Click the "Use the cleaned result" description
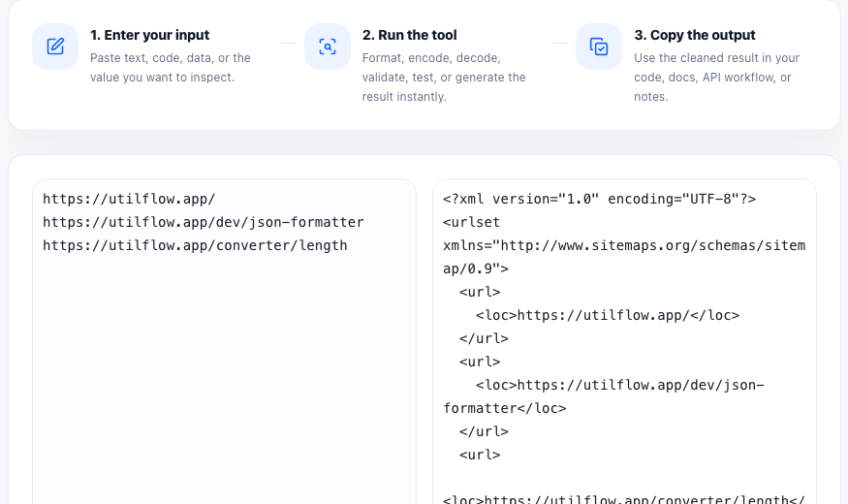848x504 pixels. [716, 78]
